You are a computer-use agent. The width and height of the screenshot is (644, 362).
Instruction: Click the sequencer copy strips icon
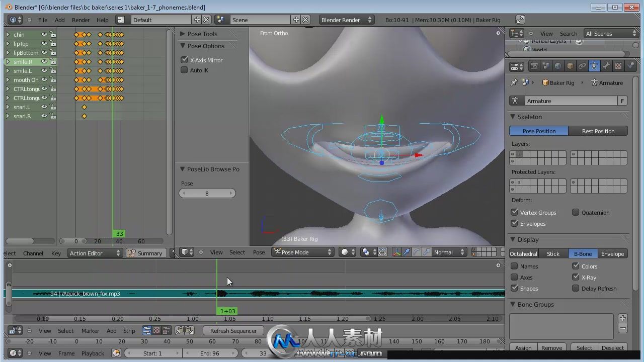(x=180, y=331)
